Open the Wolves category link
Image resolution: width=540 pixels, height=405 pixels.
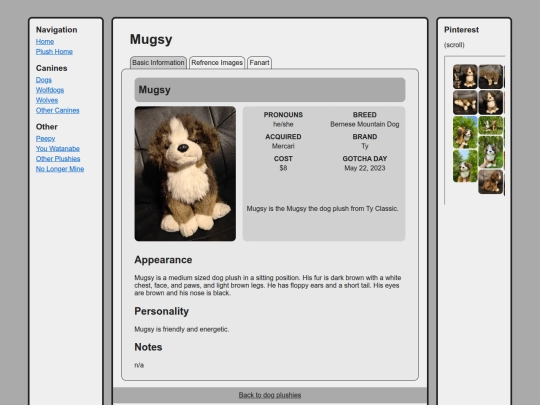[47, 100]
